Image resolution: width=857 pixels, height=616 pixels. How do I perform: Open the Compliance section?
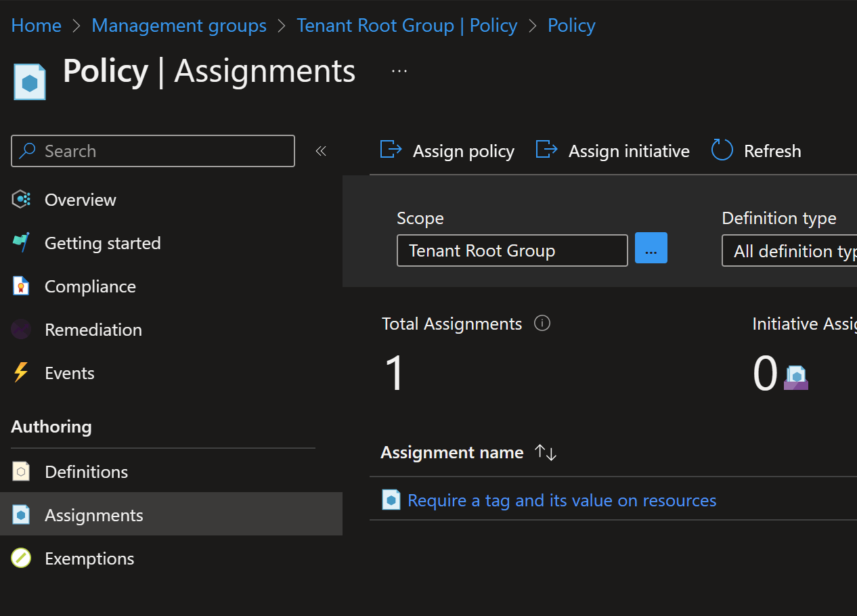pyautogui.click(x=89, y=286)
